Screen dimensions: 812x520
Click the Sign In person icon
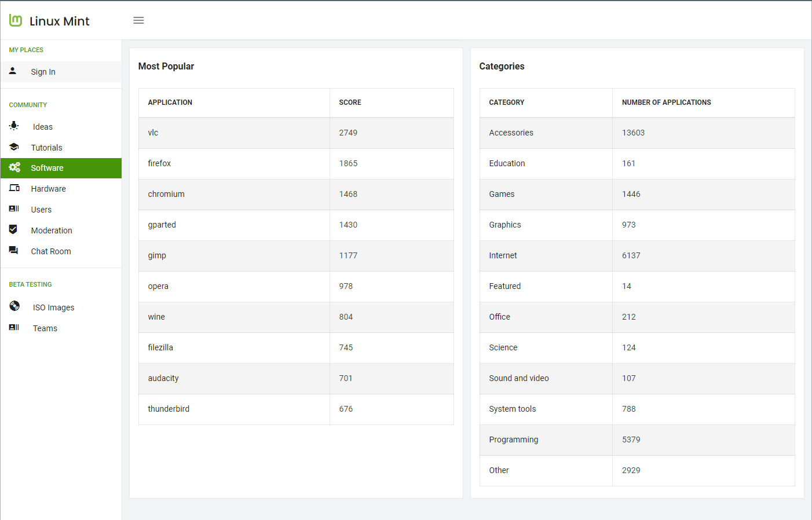[12, 71]
